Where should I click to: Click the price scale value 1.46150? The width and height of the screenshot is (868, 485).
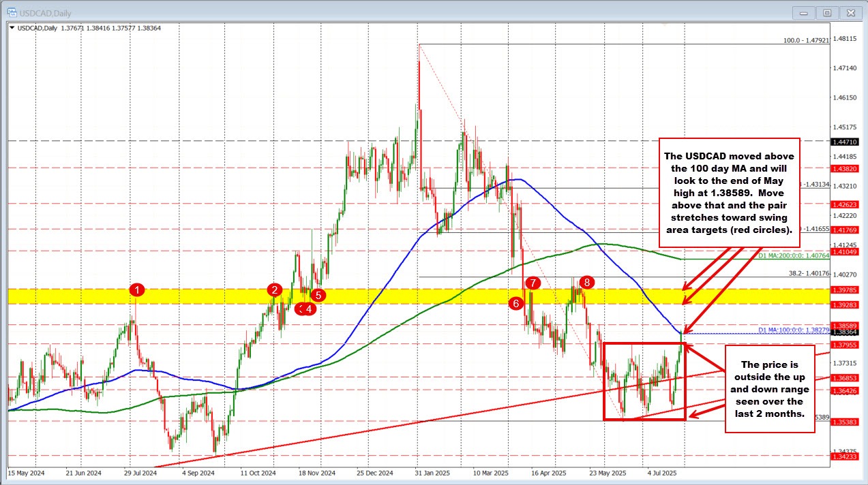[846, 97]
